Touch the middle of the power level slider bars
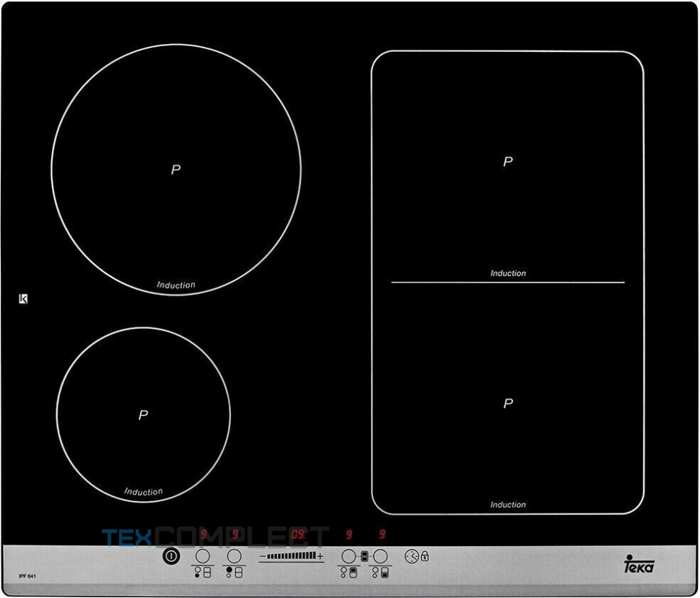This screenshot has width=700, height=598. click(x=291, y=556)
